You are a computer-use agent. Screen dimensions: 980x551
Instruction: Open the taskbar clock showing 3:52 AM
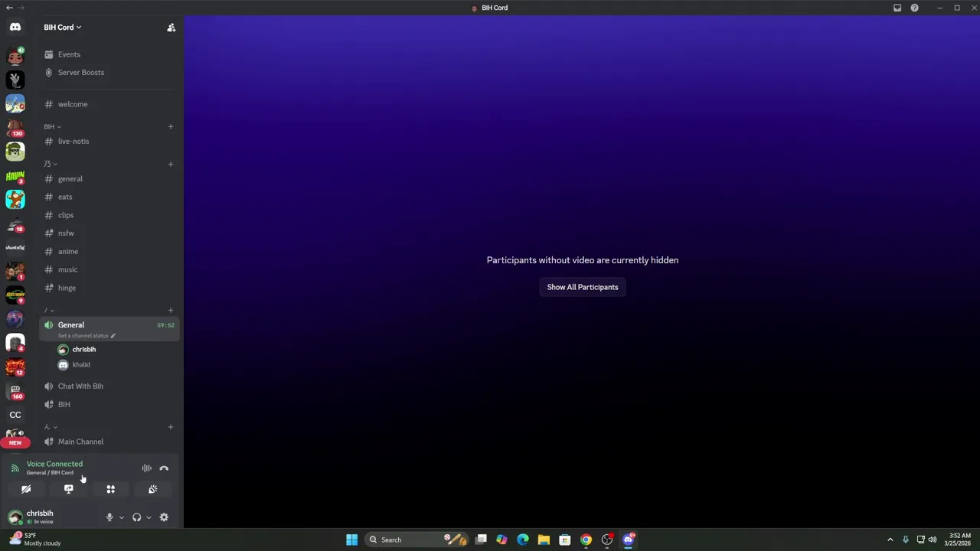(959, 540)
